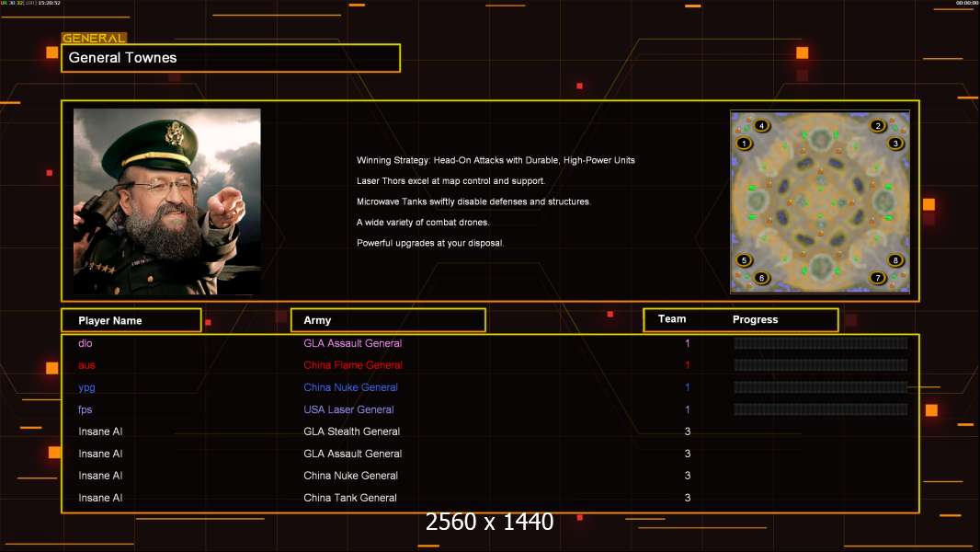Screen dimensions: 980x552
Task: Click the Army column header
Action: (388, 320)
